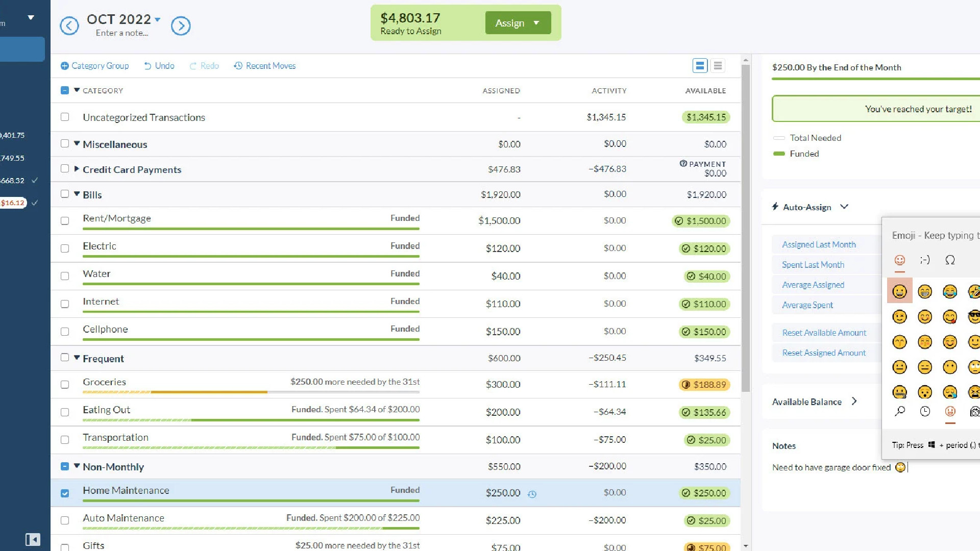Select all categories with the header checkbox
Image resolution: width=980 pixels, height=551 pixels.
click(x=65, y=90)
